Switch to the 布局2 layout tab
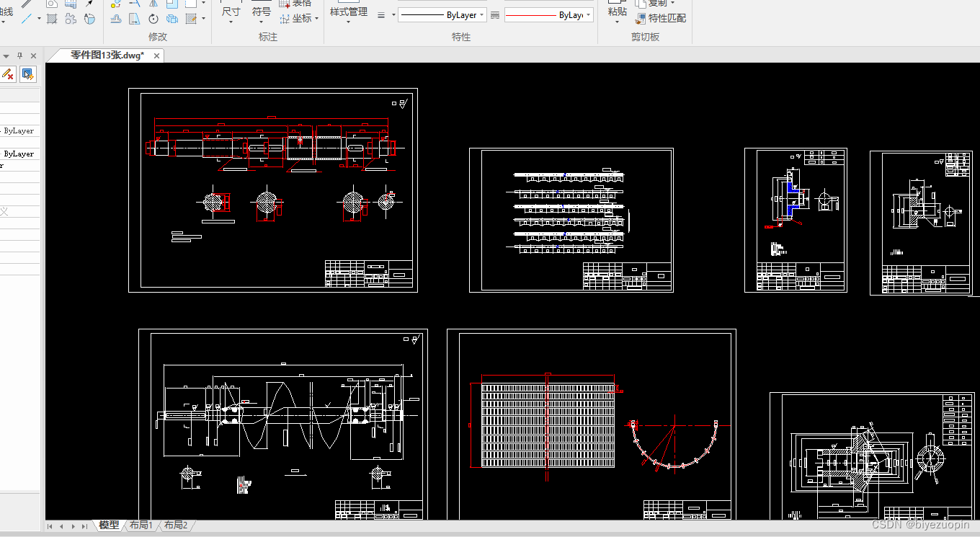Viewport: 980px width, 537px height. click(175, 525)
